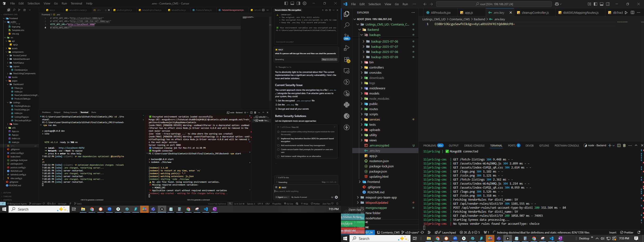The image size is (644, 242).
Task: Click VS Code command center search box
Action: [x=494, y=4]
